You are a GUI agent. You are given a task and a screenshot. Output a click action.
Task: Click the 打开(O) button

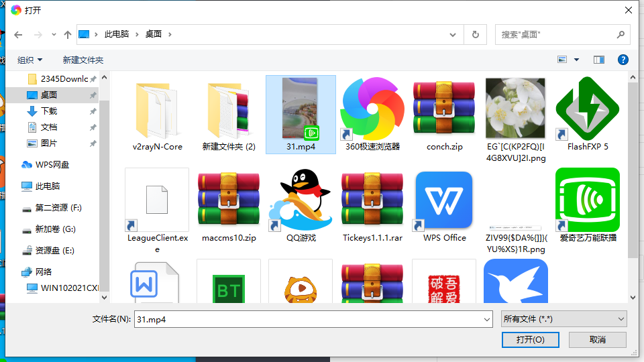click(530, 340)
